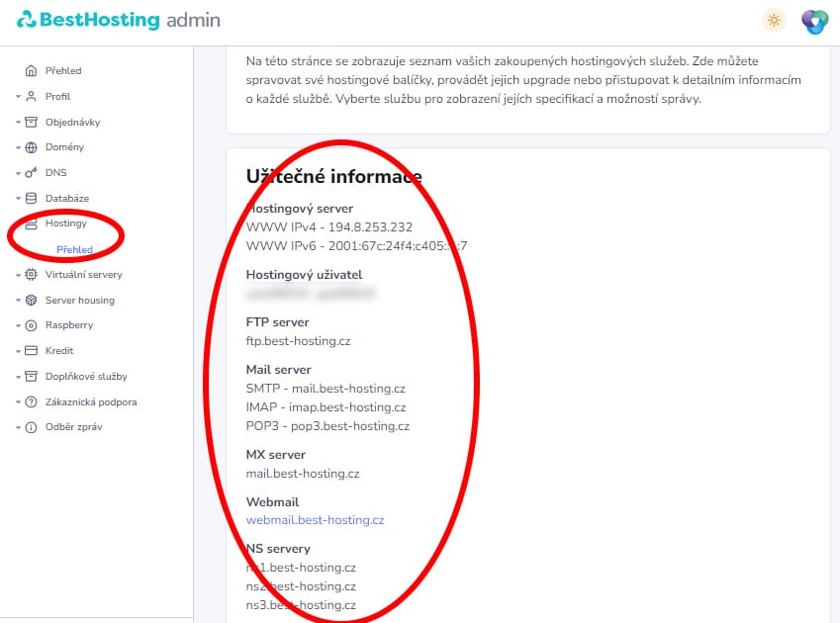Open the Objednávky menu item
The width and height of the screenshot is (840, 623).
tap(73, 122)
